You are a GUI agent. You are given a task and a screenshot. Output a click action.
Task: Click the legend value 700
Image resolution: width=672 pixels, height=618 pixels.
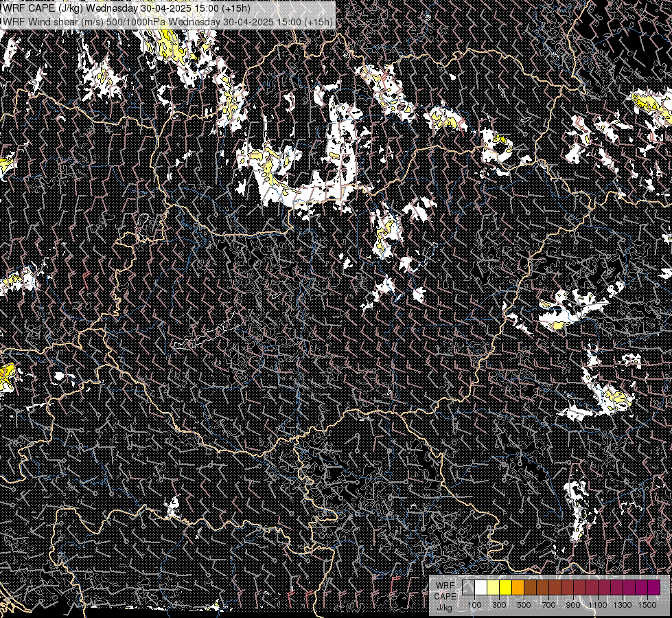pos(548,605)
